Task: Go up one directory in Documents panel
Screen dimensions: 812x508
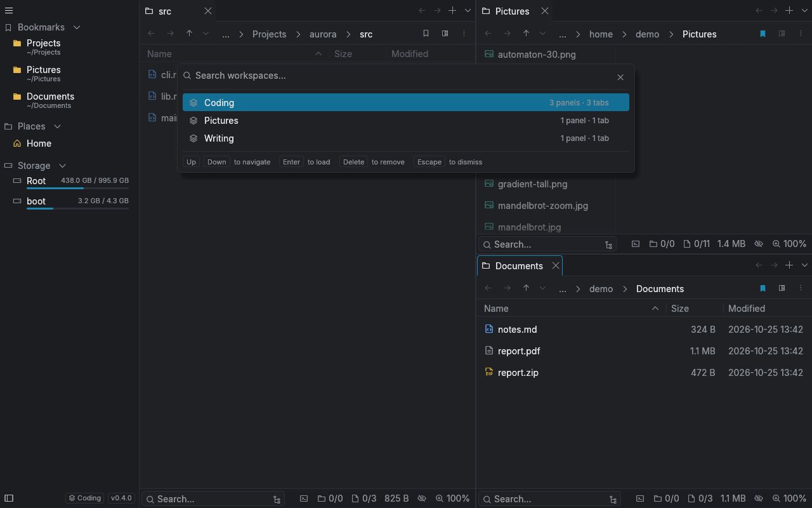Action: 526,288
